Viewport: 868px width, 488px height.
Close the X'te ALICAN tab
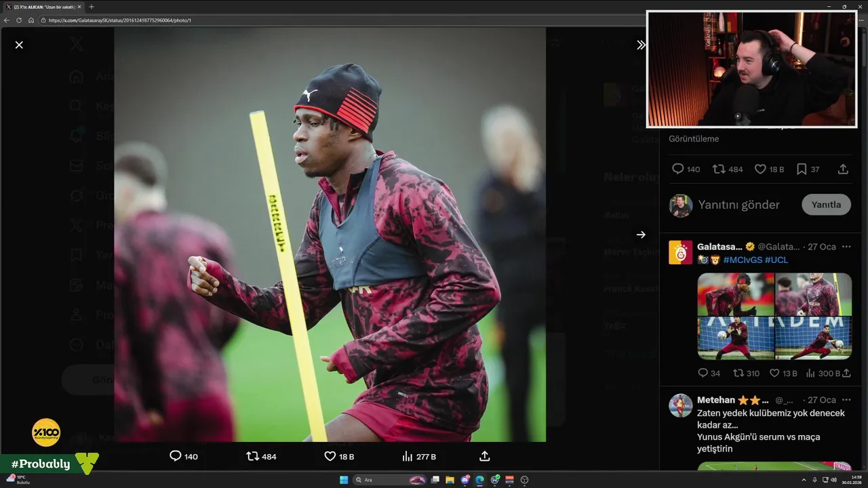pos(79,7)
